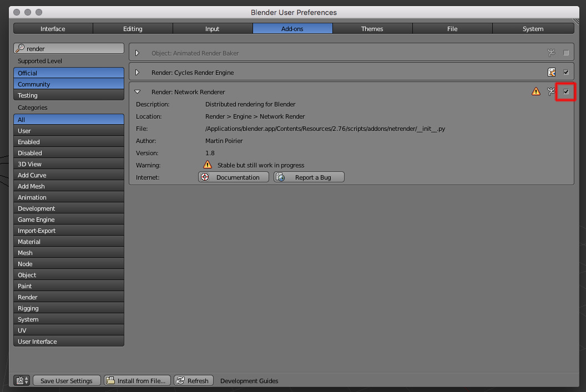The image size is (586, 392).
Task: Open the Network Renderer Documentation link
Action: coord(234,177)
